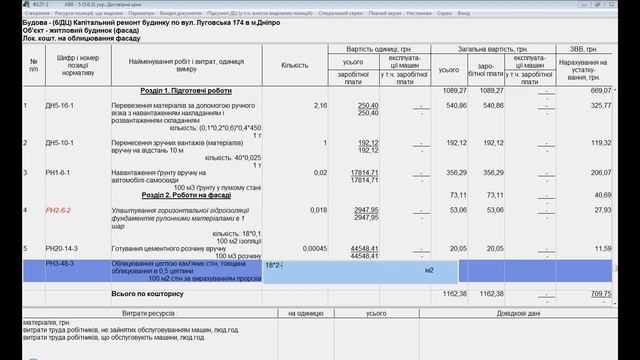The image size is (640, 360).
Task: Click the formula кількість: 40*0,025
Action: pos(233,158)
